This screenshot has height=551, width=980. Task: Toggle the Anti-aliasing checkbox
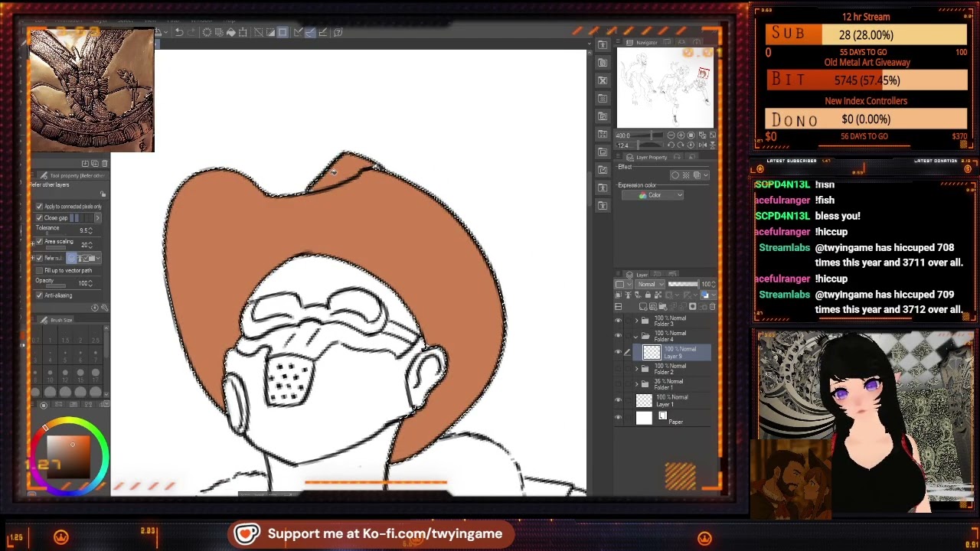point(39,295)
